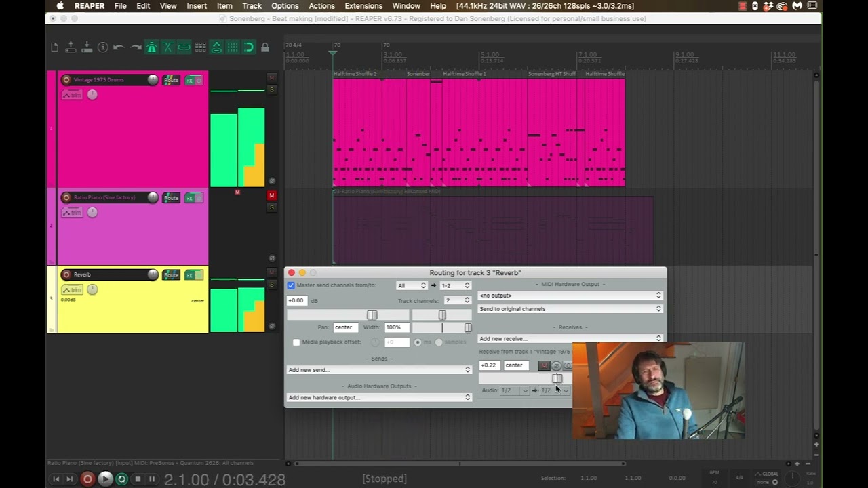Toggle snap magnet icon
Screen dimensions: 868x488
(249, 47)
